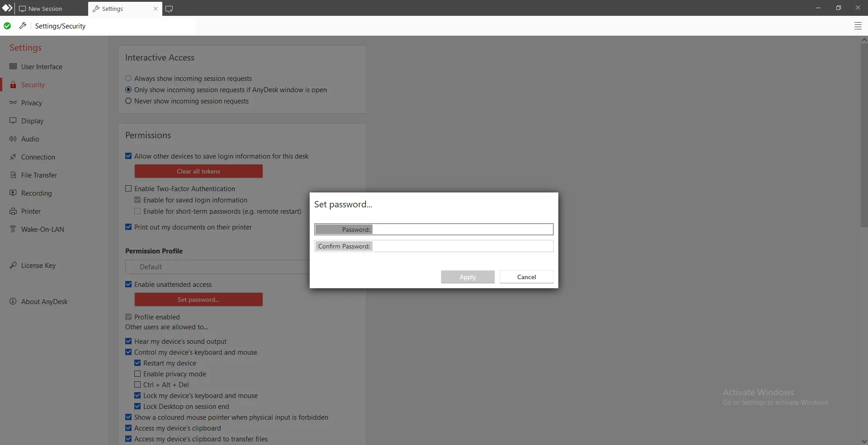Cancel the Set password dialog
This screenshot has width=868, height=445.
tap(527, 276)
